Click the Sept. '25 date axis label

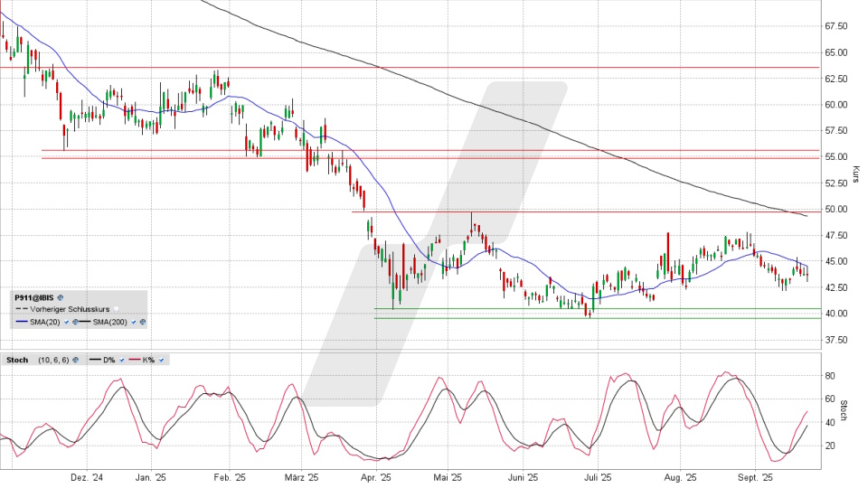pos(755,477)
